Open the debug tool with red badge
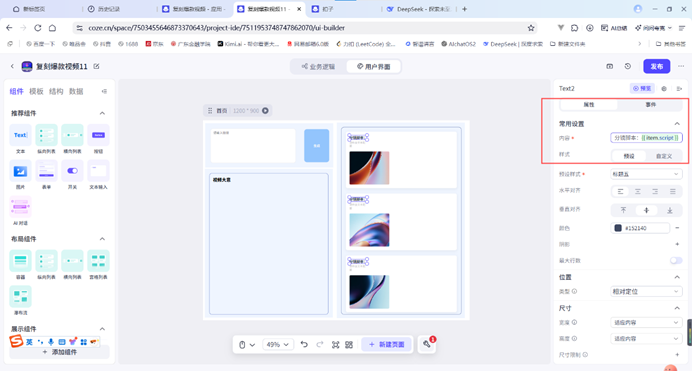The width and height of the screenshot is (692, 371). click(427, 344)
